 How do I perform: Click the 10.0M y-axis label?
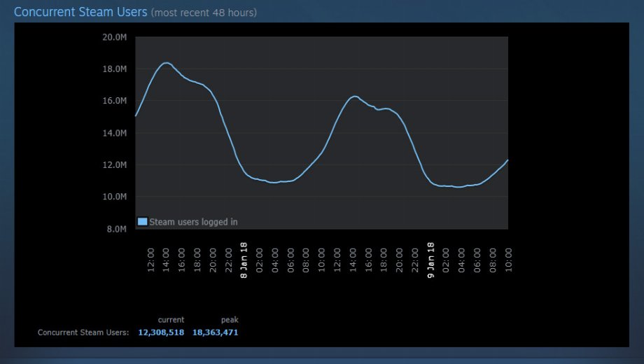tap(115, 197)
